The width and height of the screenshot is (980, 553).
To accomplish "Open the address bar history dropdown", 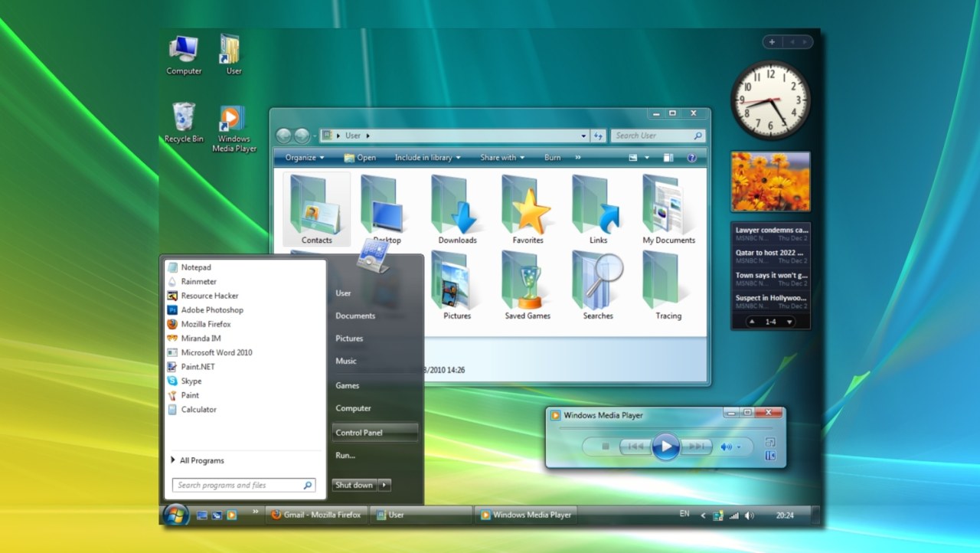I will [x=583, y=136].
